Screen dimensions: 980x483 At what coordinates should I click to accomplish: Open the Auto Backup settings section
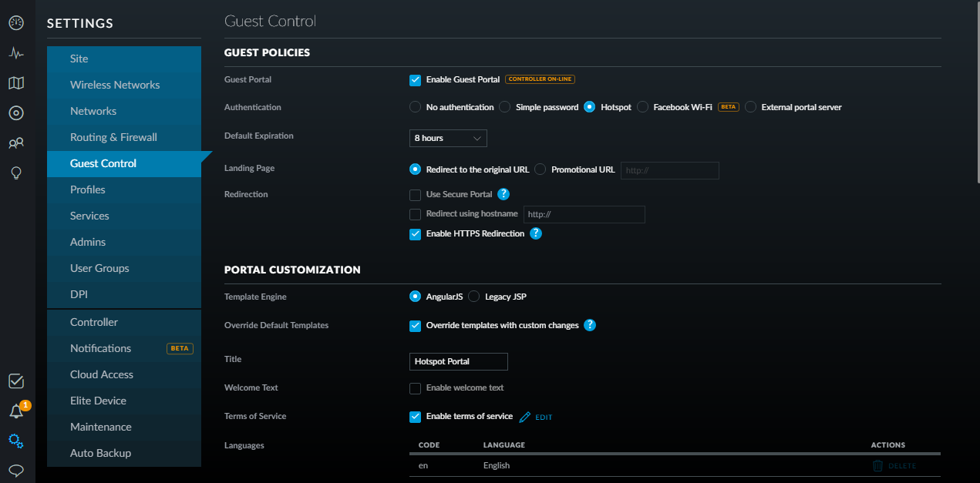tap(100, 453)
